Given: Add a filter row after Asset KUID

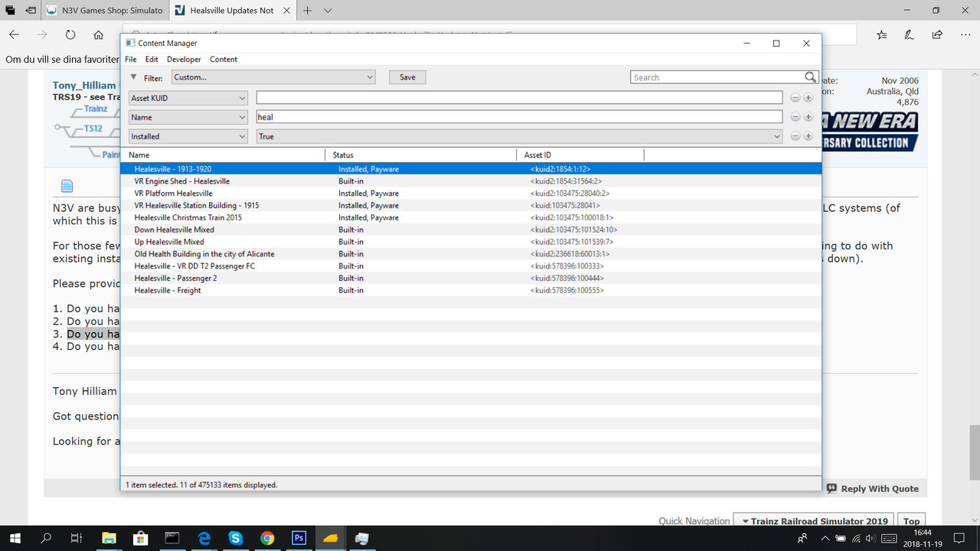Looking at the screenshot, I should (x=808, y=98).
